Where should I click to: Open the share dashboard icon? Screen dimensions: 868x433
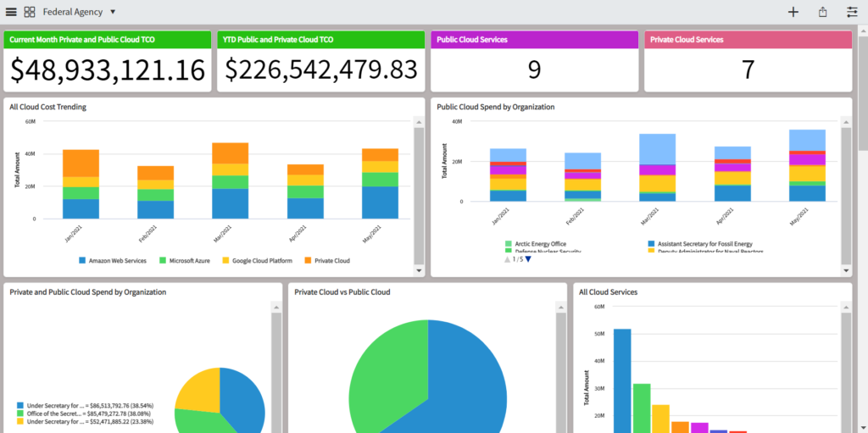point(823,12)
